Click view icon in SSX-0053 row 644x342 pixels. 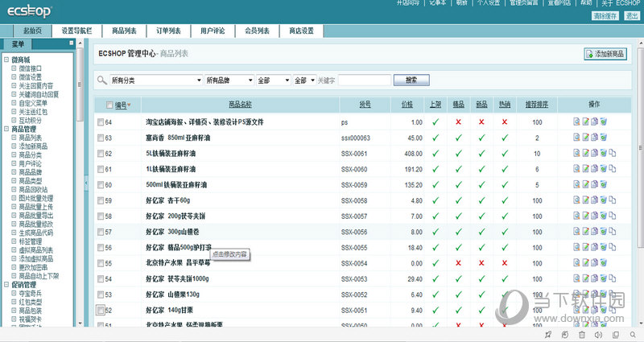tap(576, 278)
